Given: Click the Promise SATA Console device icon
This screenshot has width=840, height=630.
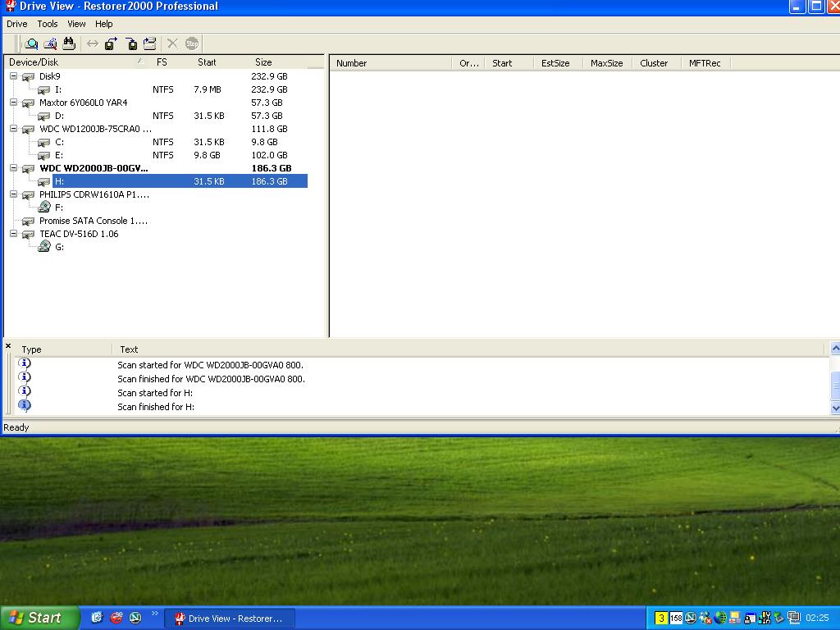Looking at the screenshot, I should click(x=28, y=221).
